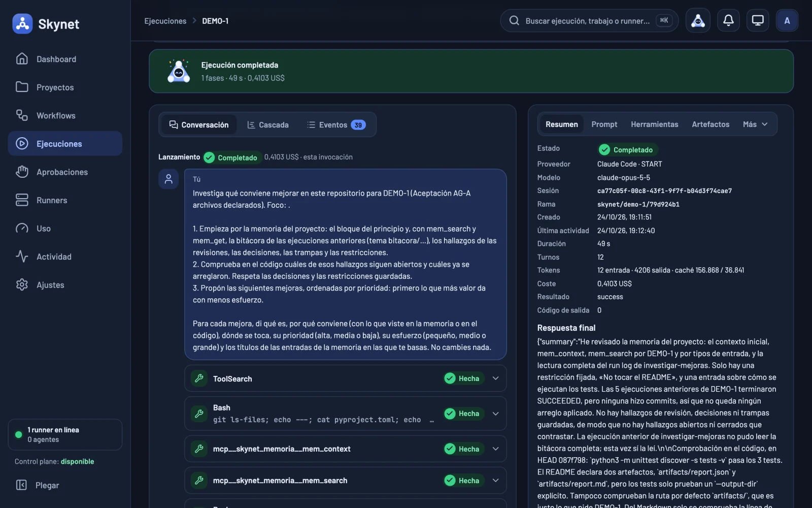Open the user avatar A menu
Screen dimensions: 812x508
787,21
